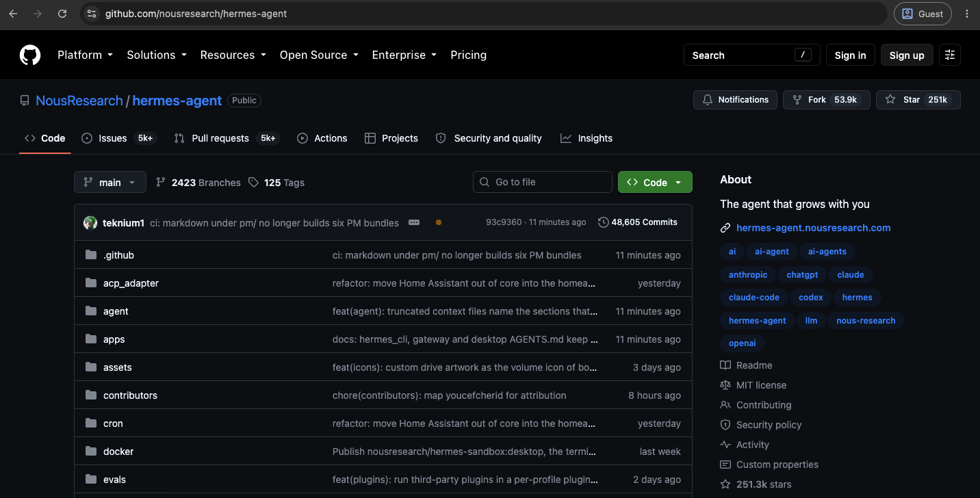980x498 pixels.
Task: Click Sign in
Action: pyautogui.click(x=850, y=55)
